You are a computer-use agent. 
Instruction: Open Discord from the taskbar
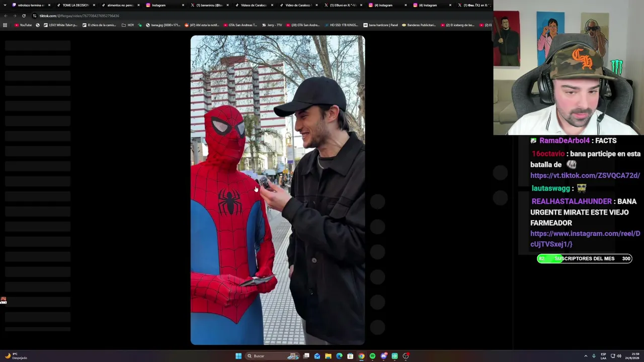point(384,356)
